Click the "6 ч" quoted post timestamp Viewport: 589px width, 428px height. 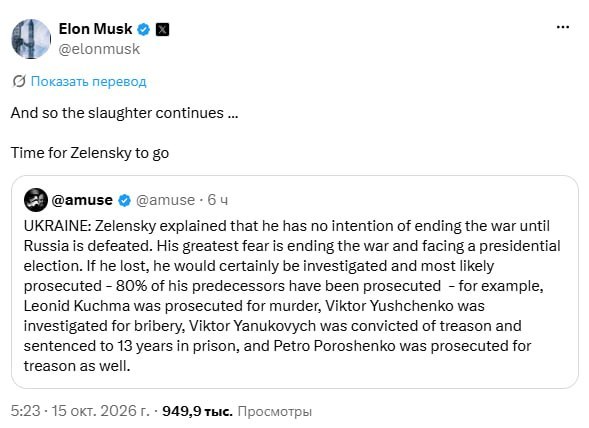[218, 200]
